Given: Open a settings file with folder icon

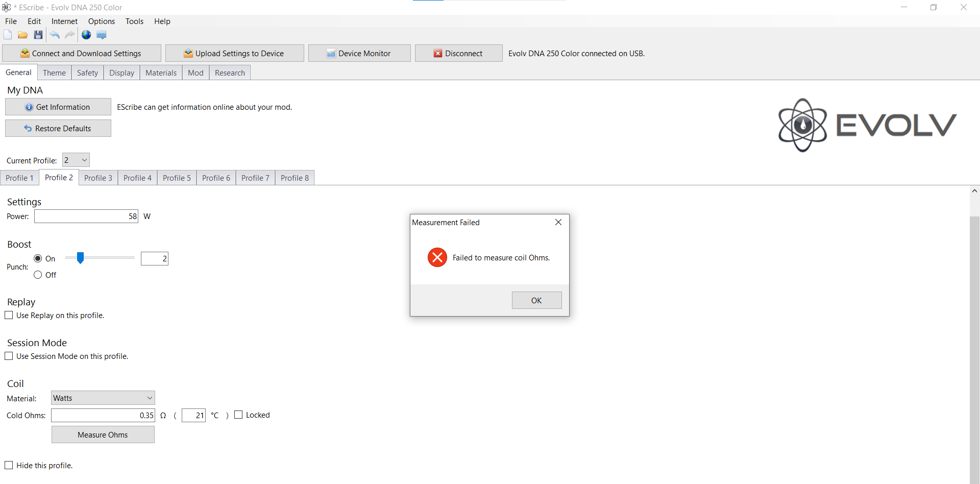Looking at the screenshot, I should click(x=22, y=35).
